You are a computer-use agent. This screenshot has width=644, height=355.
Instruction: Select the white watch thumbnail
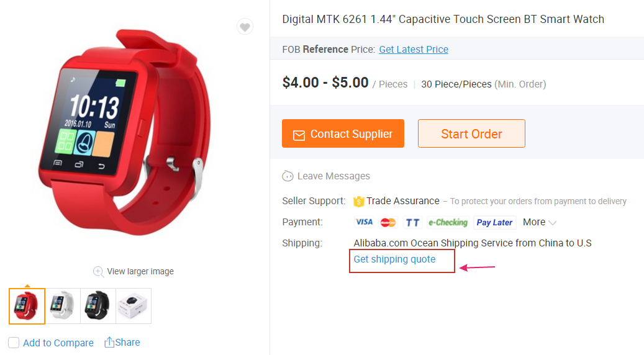pos(63,306)
